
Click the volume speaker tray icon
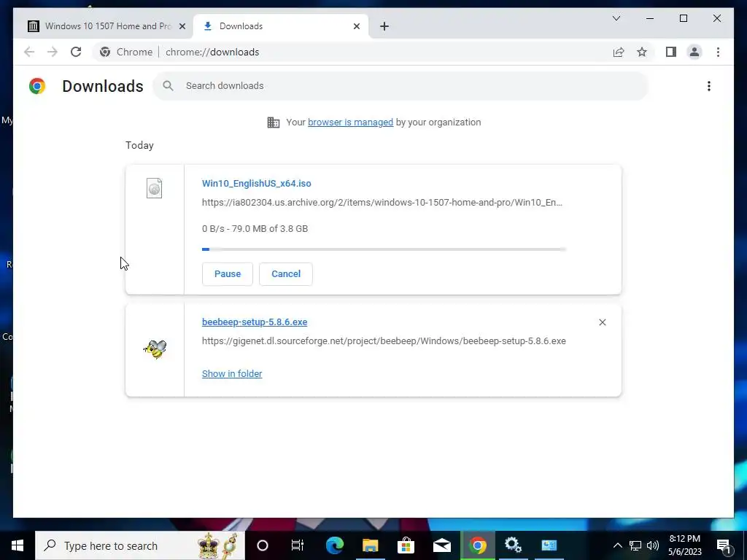pos(653,545)
